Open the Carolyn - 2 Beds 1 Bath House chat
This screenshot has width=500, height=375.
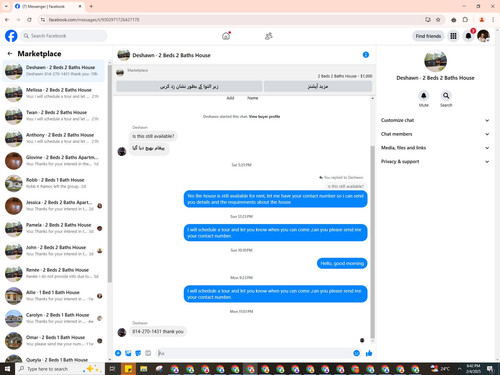[x=54, y=318]
